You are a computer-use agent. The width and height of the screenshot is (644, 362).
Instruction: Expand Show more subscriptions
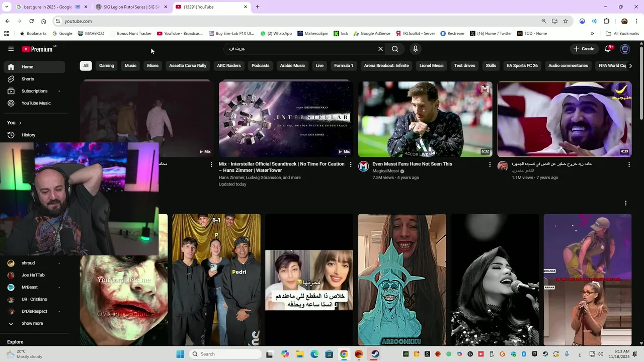35,323
